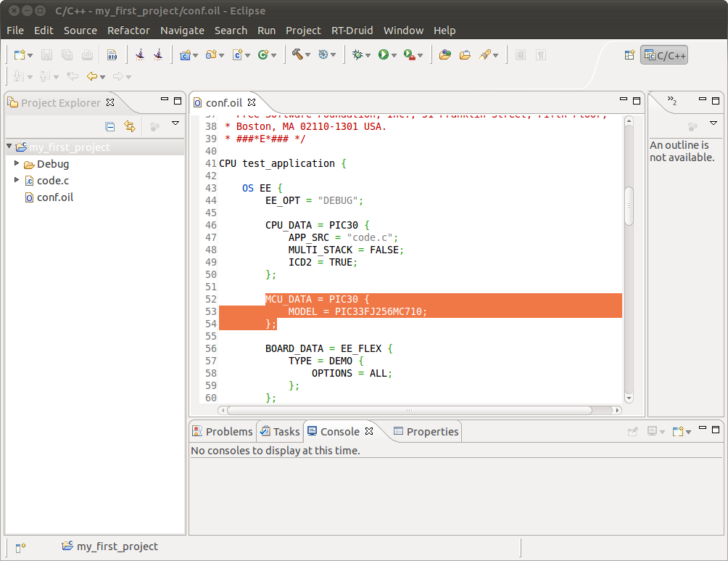Toggle Show Whitespace Characters icon
This screenshot has height=561, width=728.
[540, 55]
